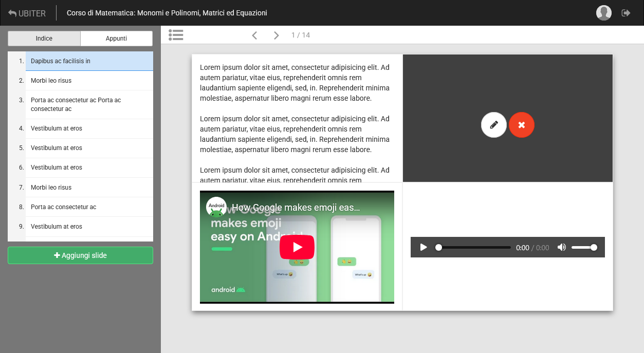Adjust the audio volume slider
Image resolution: width=644 pixels, height=353 pixels.
(x=584, y=247)
